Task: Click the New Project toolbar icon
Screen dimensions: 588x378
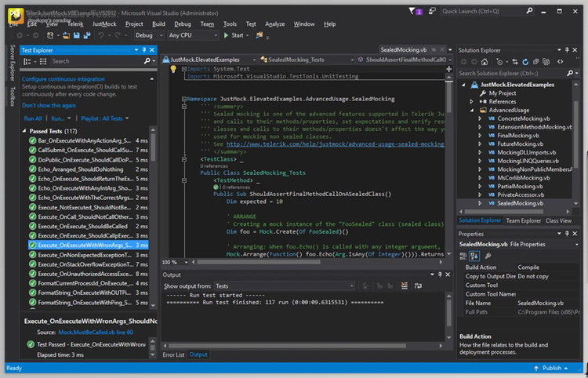Action: [x=50, y=35]
